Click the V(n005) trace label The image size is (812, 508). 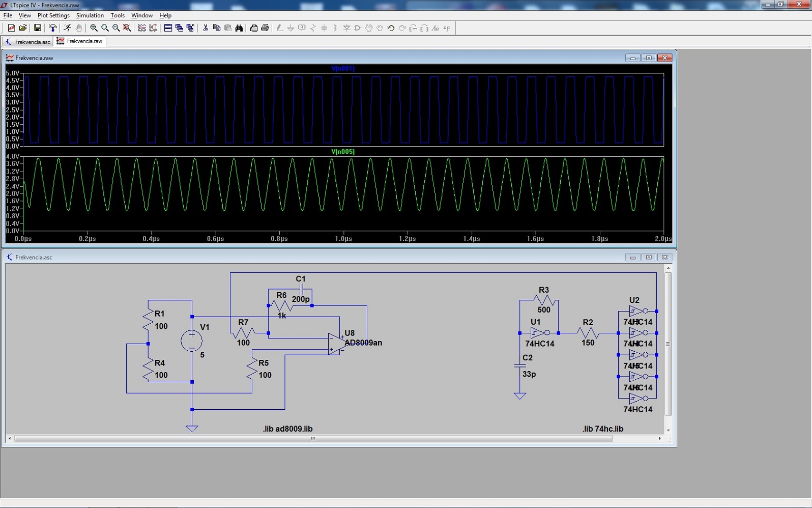tap(342, 152)
